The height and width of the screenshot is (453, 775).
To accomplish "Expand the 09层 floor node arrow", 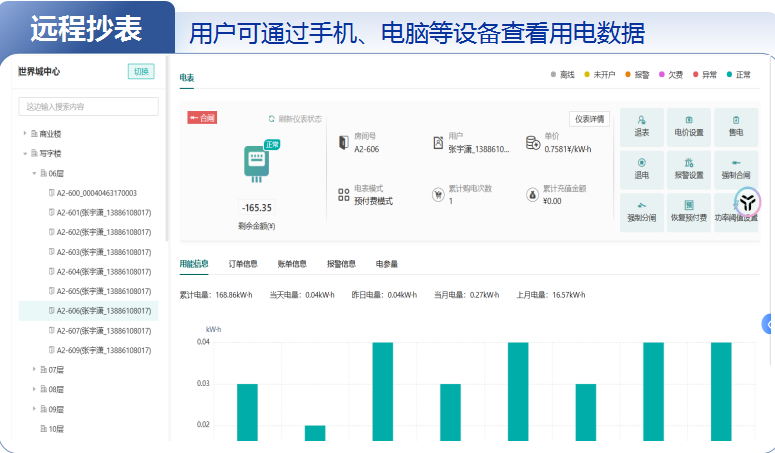I will coord(34,409).
